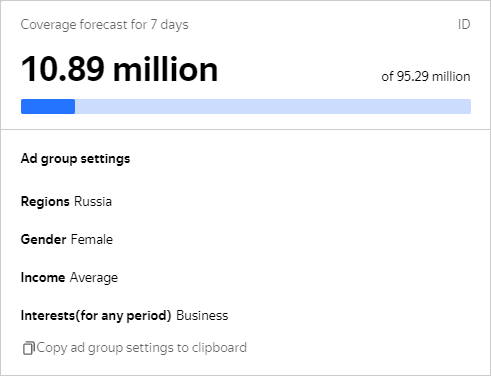This screenshot has height=376, width=491.
Task: Click the dark blue filled part of the coverage bar
Action: click(x=48, y=106)
